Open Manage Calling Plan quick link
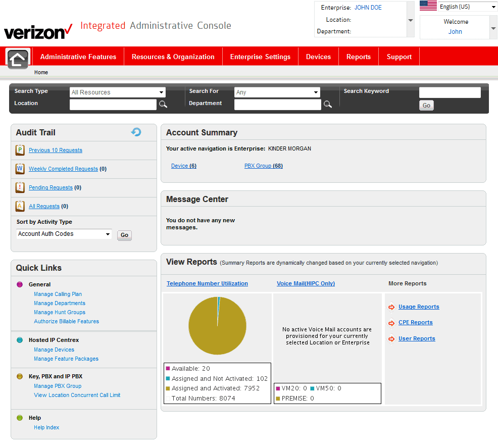The width and height of the screenshot is (498, 448). (58, 294)
